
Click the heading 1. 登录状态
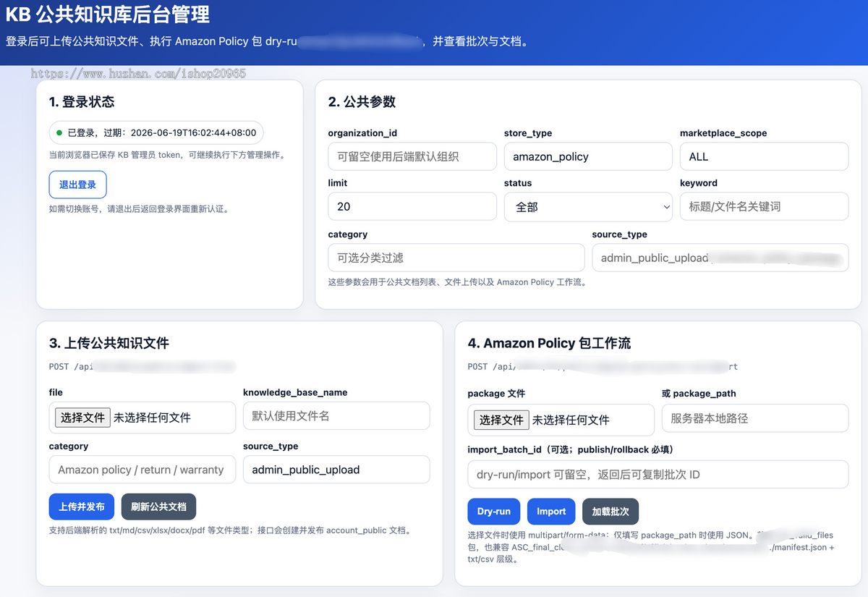(82, 102)
